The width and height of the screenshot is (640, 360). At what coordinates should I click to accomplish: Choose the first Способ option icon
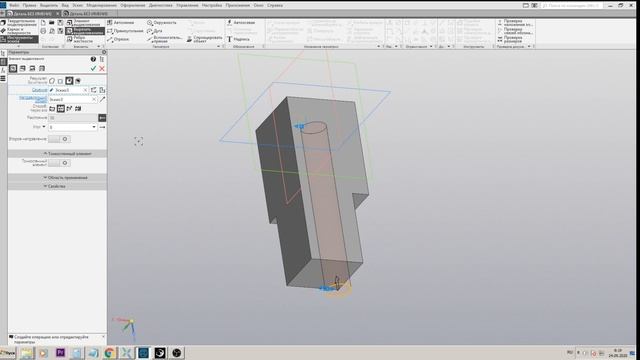[x=52, y=109]
